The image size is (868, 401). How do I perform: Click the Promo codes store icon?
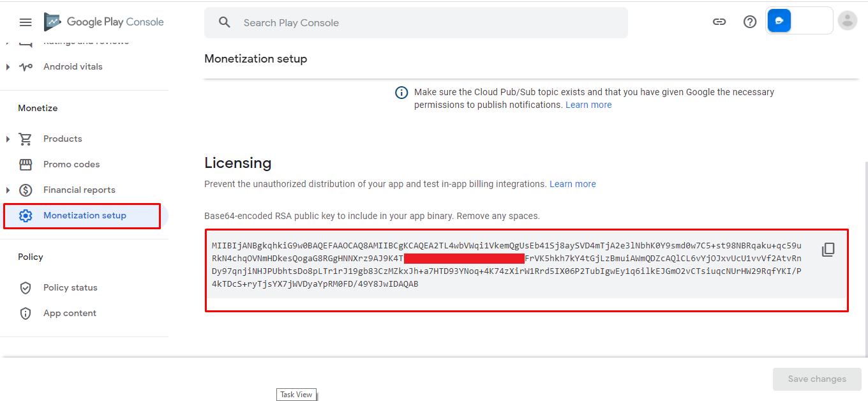26,165
